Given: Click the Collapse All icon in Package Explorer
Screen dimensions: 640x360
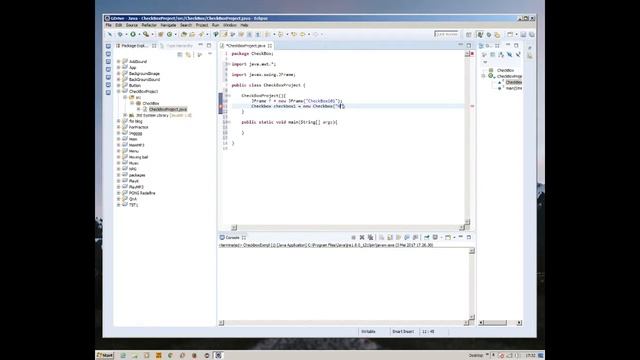Looking at the screenshot, I should coord(180,54).
